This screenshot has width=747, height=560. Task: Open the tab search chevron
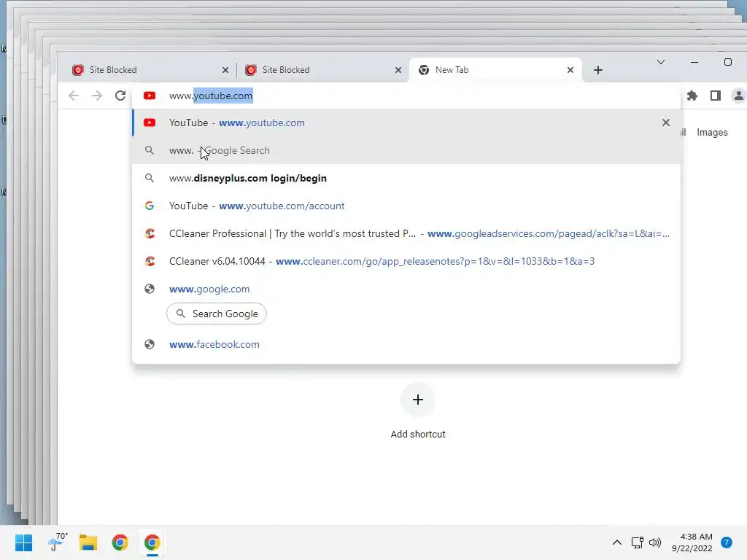tap(661, 62)
